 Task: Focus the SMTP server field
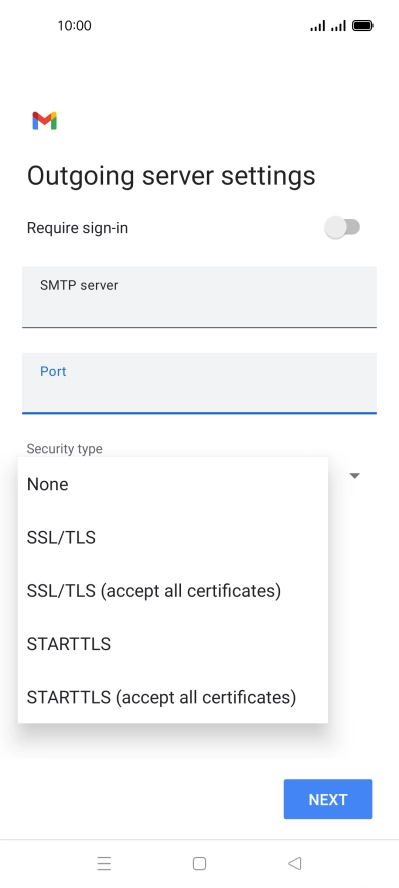[199, 297]
